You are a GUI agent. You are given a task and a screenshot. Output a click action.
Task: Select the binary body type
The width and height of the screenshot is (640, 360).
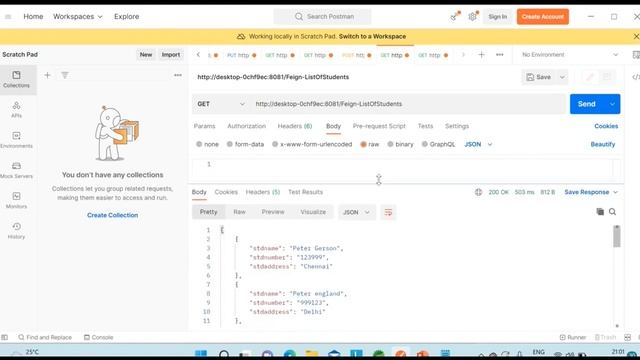point(400,144)
